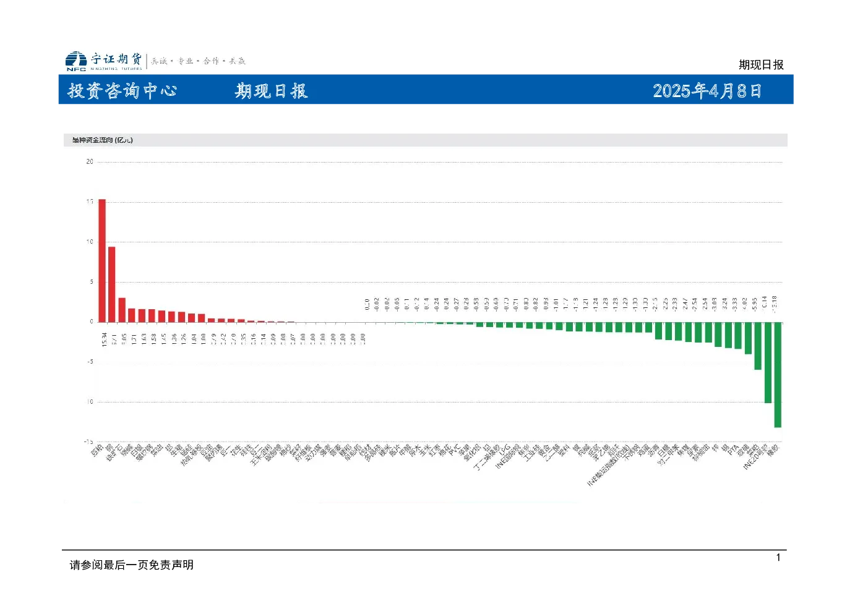Click the tallest red bar at 15.94
Viewport: 868px width, 614px height.
point(102,260)
